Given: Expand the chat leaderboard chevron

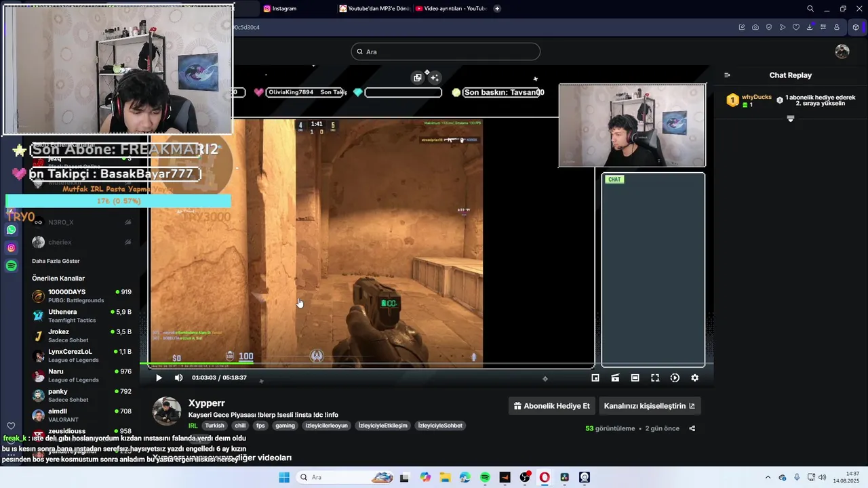Looking at the screenshot, I should pos(790,119).
